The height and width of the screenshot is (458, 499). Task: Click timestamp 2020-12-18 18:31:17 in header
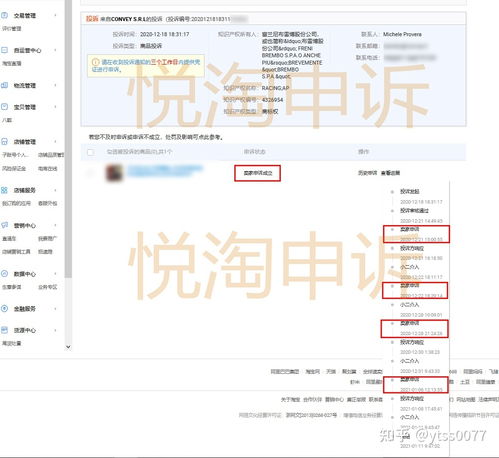165,34
